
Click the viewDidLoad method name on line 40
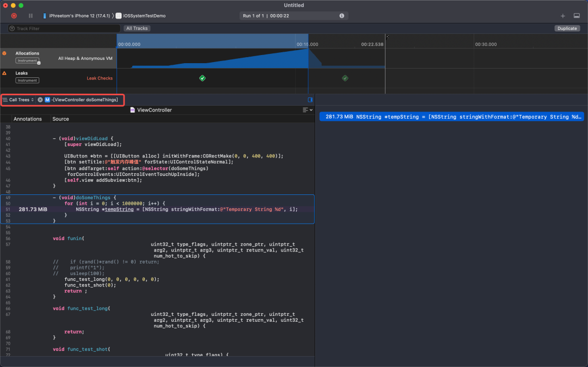click(92, 138)
